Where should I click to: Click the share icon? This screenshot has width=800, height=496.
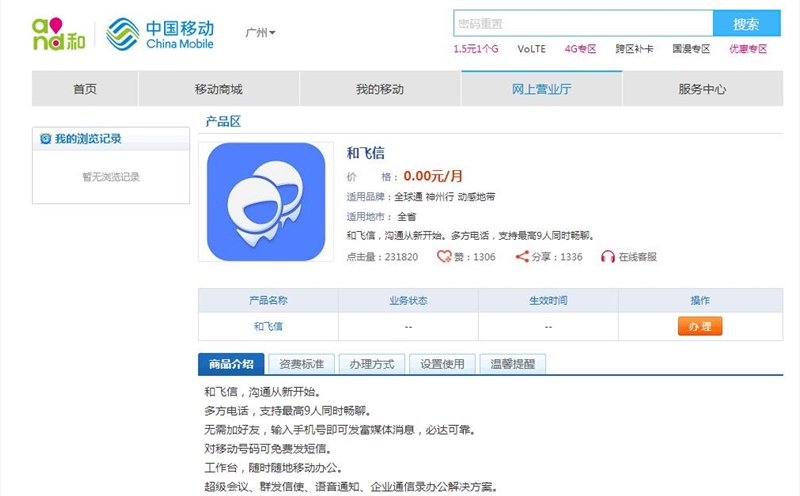pos(522,256)
